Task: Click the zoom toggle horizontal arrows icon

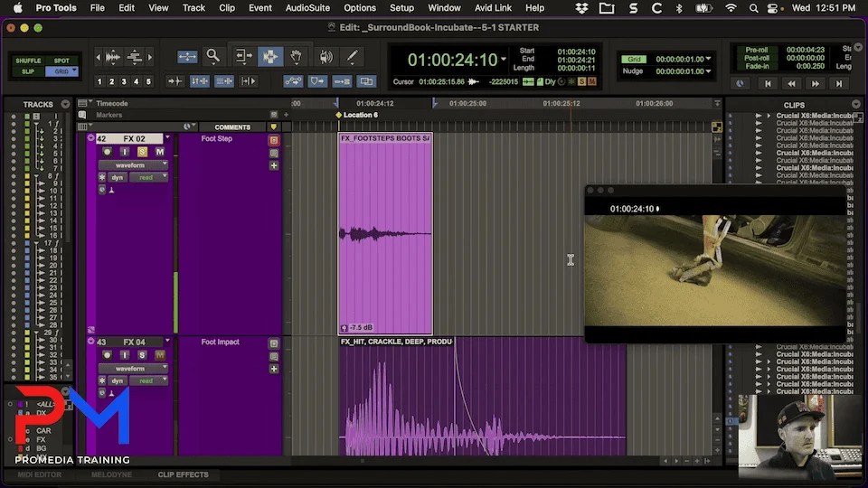Action: pos(187,56)
